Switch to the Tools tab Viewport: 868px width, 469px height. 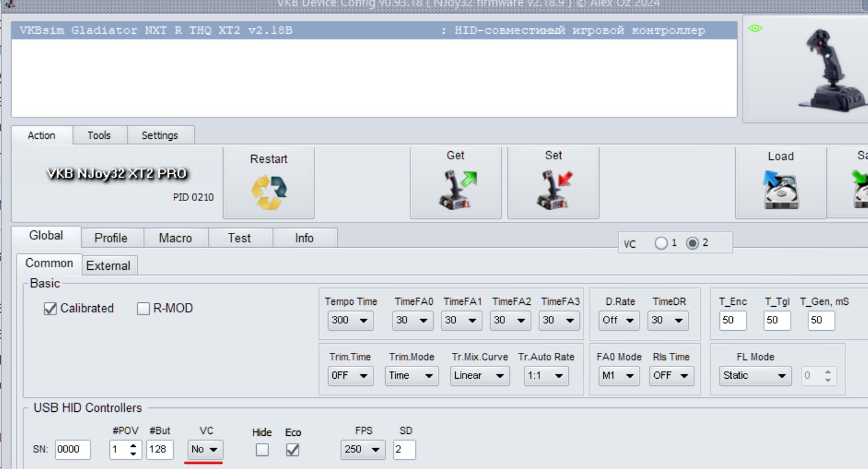[x=100, y=135]
